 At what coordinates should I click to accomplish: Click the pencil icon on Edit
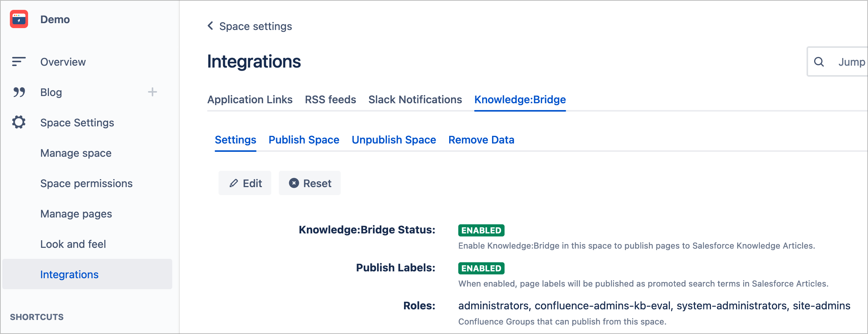point(234,183)
